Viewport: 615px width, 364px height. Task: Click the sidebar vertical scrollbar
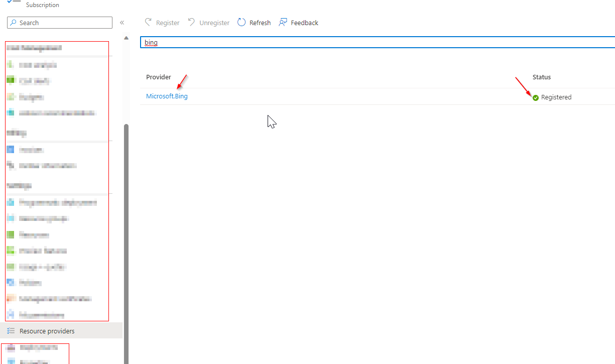coord(127,244)
